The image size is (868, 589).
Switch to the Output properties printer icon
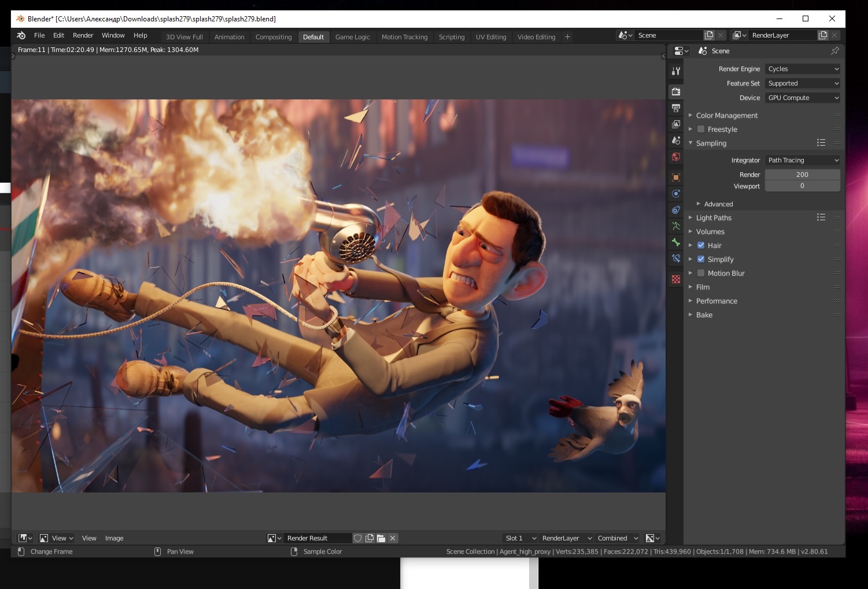click(675, 108)
